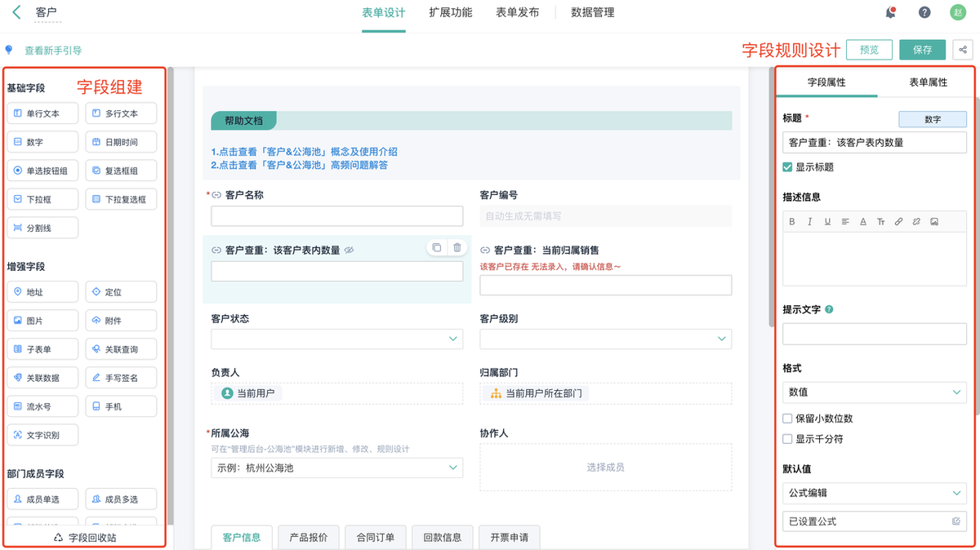The image size is (980, 550).
Task: Switch to the 表单属性 tab
Action: [x=927, y=82]
